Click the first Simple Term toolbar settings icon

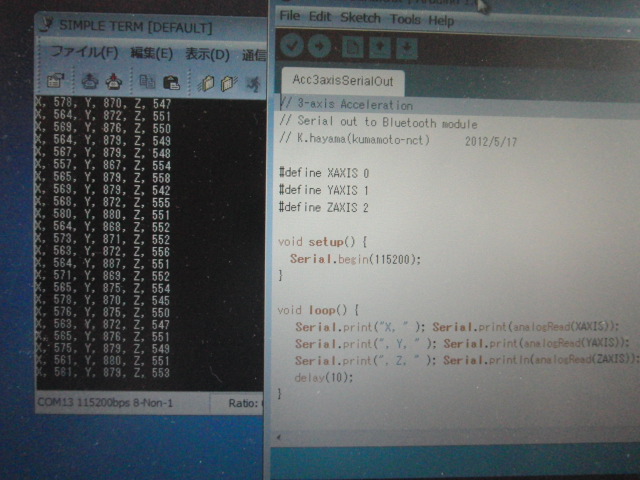[x=55, y=83]
